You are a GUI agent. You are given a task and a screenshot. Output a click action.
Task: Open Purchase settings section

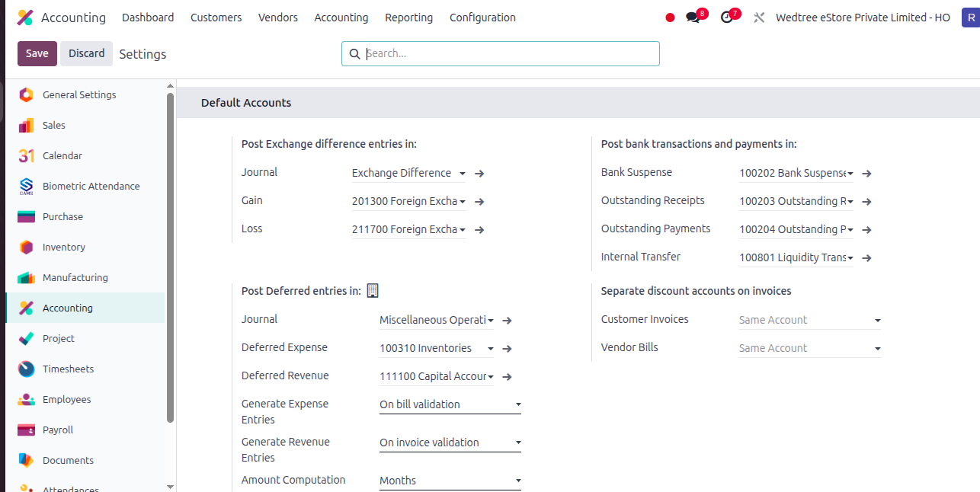85,216
